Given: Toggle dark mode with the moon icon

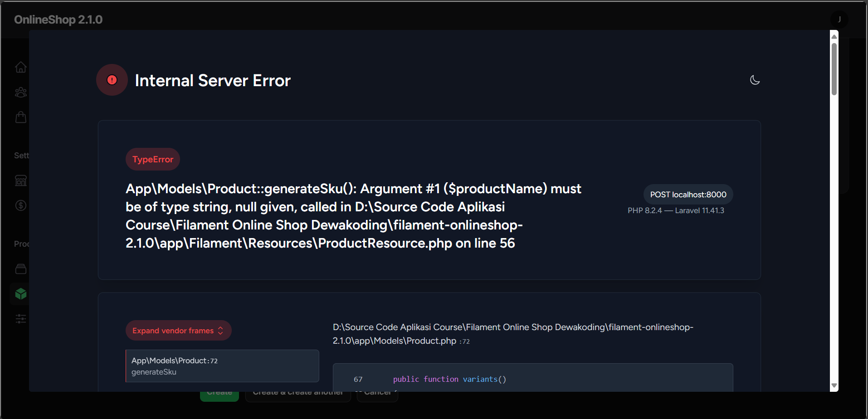Looking at the screenshot, I should coord(755,80).
